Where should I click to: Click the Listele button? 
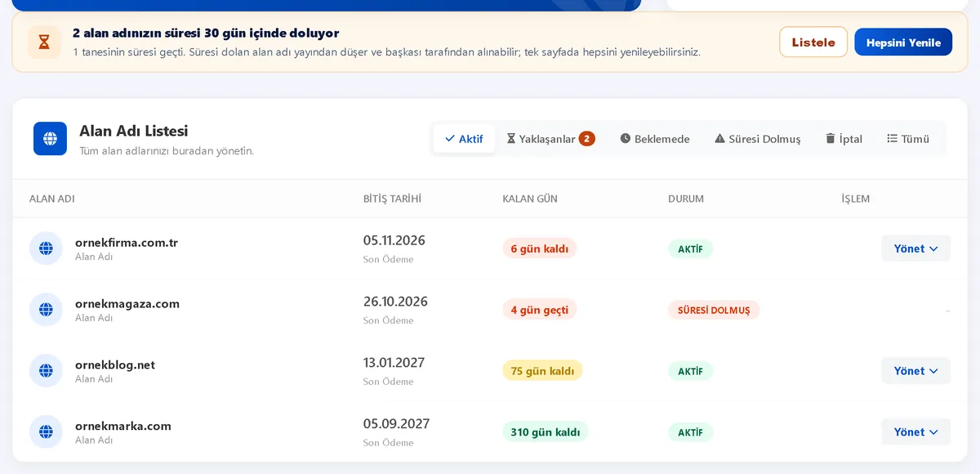[x=813, y=42]
